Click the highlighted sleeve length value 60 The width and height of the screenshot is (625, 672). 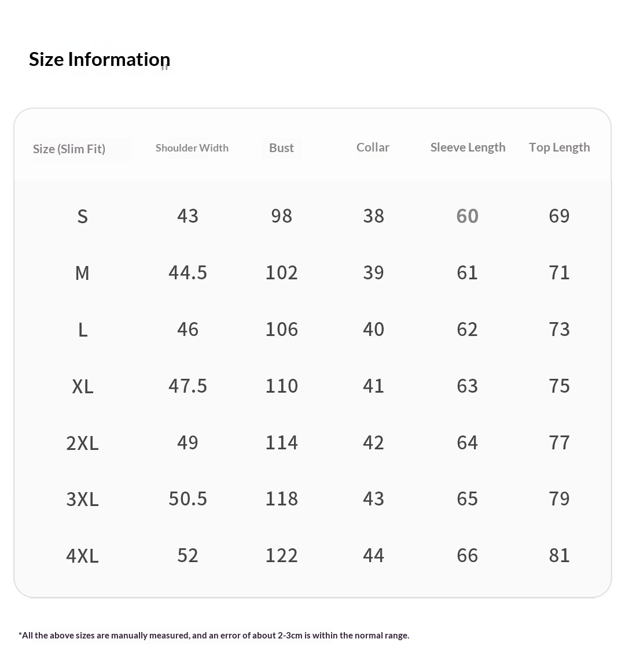tap(467, 216)
